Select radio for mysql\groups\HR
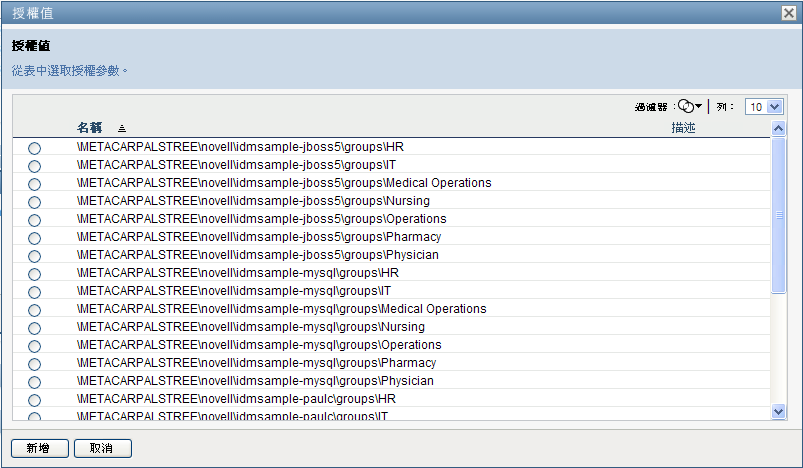803x468 pixels. (x=34, y=274)
